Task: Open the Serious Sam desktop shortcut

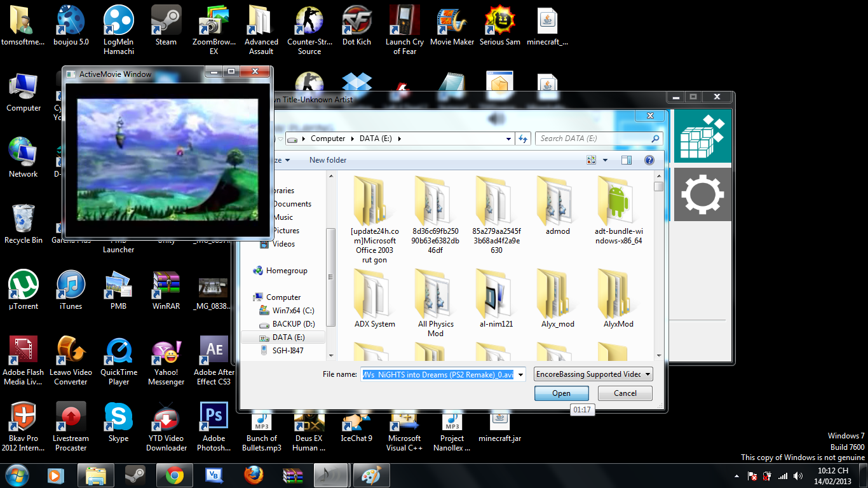Action: pos(499,26)
